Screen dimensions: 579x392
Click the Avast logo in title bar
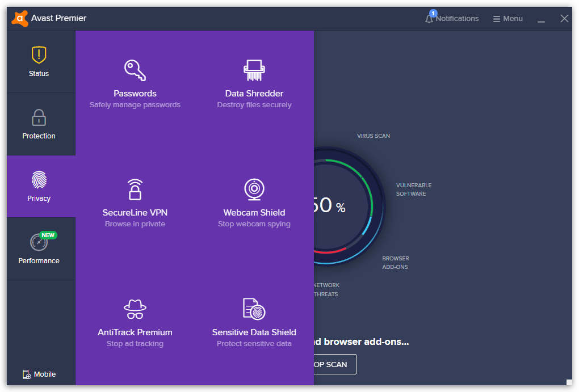coord(20,19)
